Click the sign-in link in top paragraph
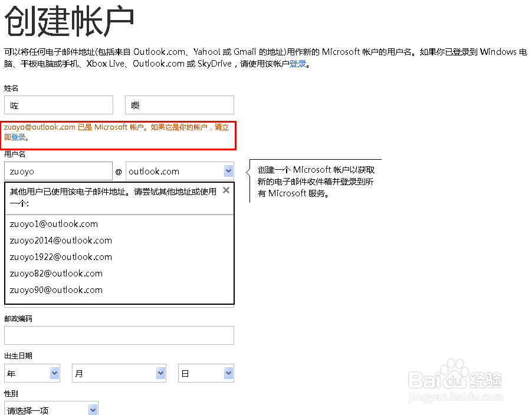The width and height of the screenshot is (532, 415). (x=297, y=64)
